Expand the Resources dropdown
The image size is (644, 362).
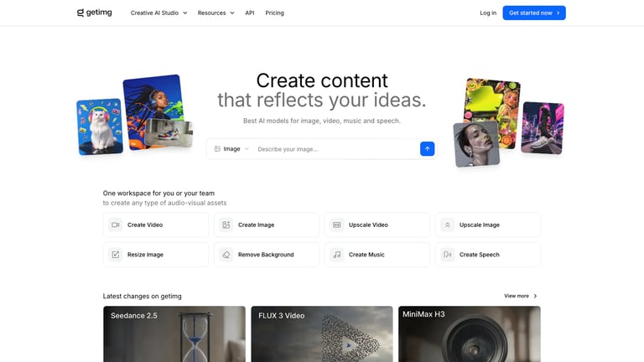click(x=216, y=13)
